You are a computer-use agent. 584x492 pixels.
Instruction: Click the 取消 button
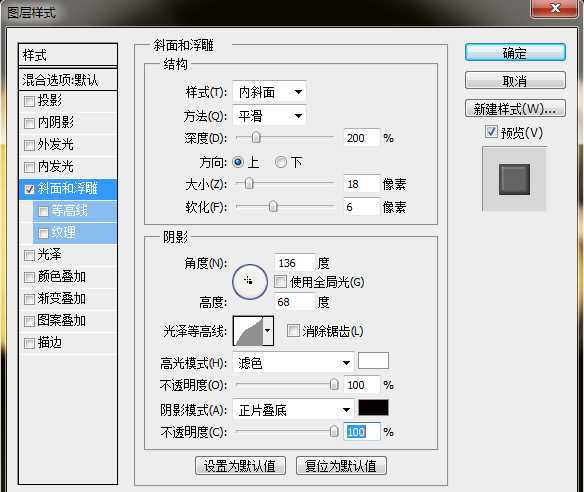click(515, 80)
